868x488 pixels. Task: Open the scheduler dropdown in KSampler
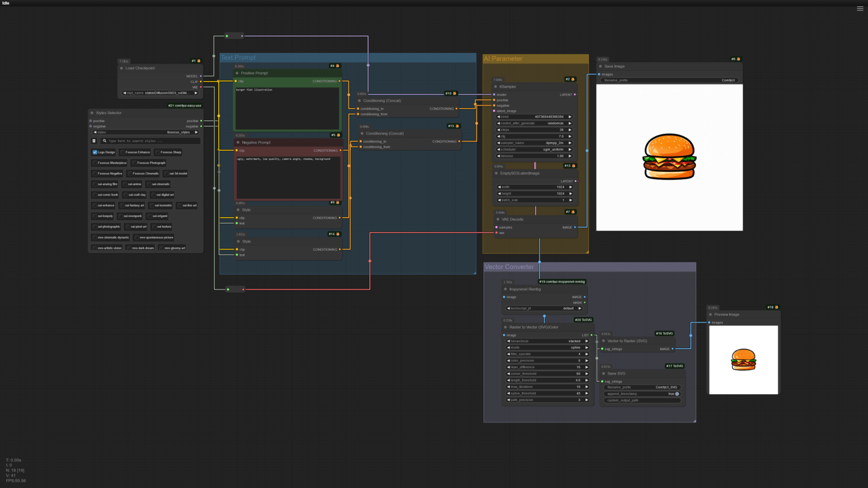pos(534,150)
